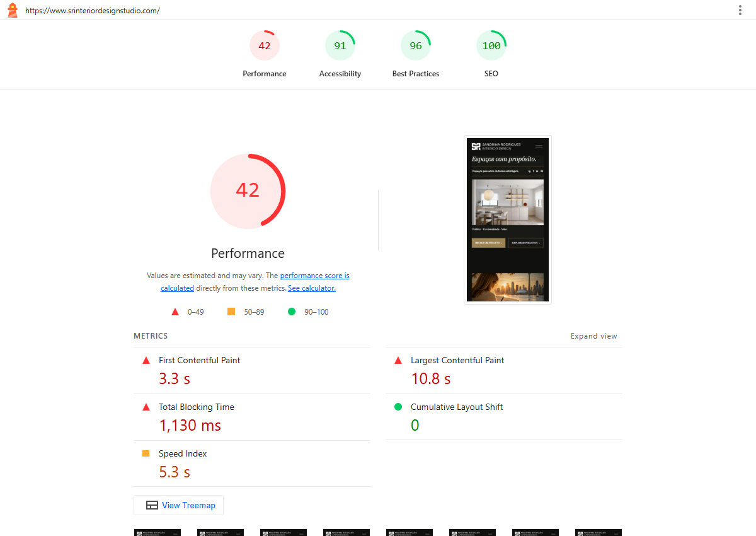Click the 10.8 s metric value
756x536 pixels.
coord(431,378)
